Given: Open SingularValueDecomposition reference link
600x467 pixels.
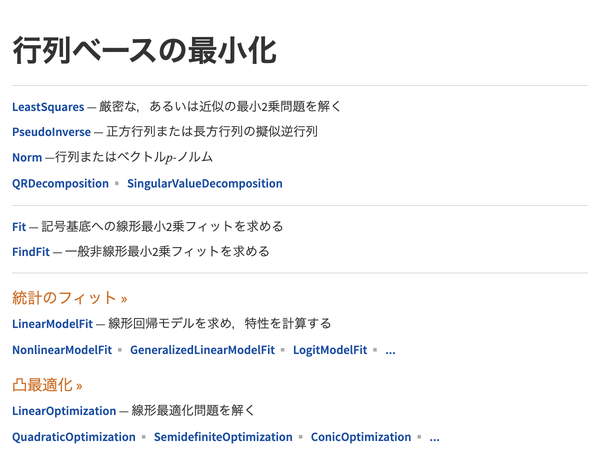Looking at the screenshot, I should click(205, 184).
